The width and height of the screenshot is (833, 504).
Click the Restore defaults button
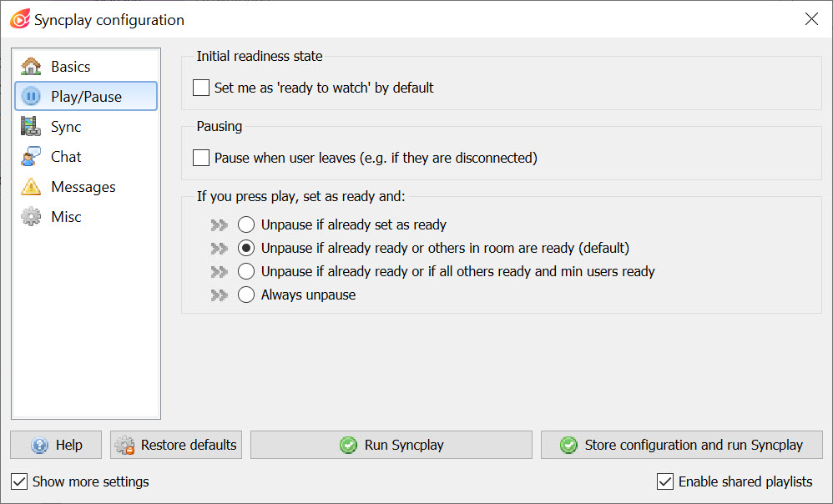(176, 445)
